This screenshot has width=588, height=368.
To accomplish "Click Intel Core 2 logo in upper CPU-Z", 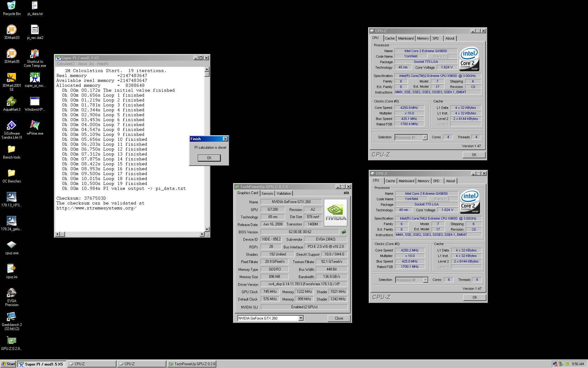I will coord(469,59).
